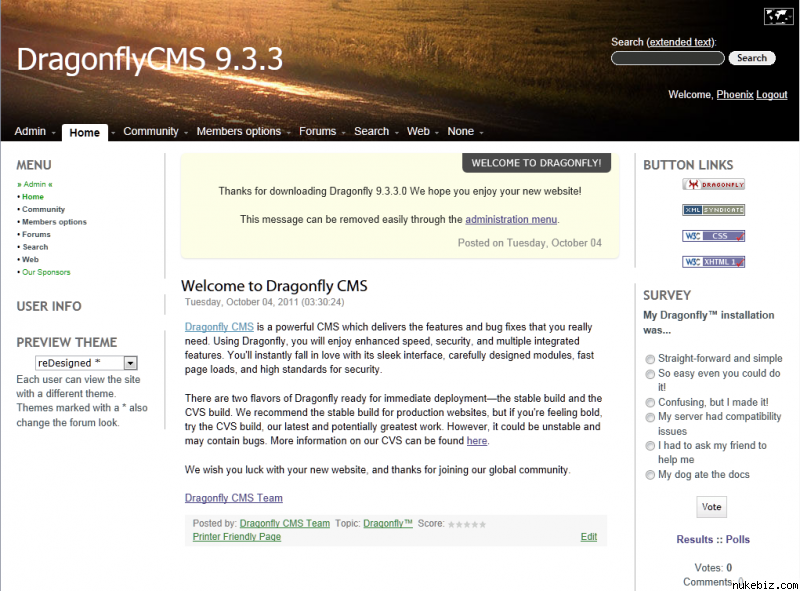Open the reDesigned theme dropdown
800x591 pixels.
pyautogui.click(x=86, y=363)
